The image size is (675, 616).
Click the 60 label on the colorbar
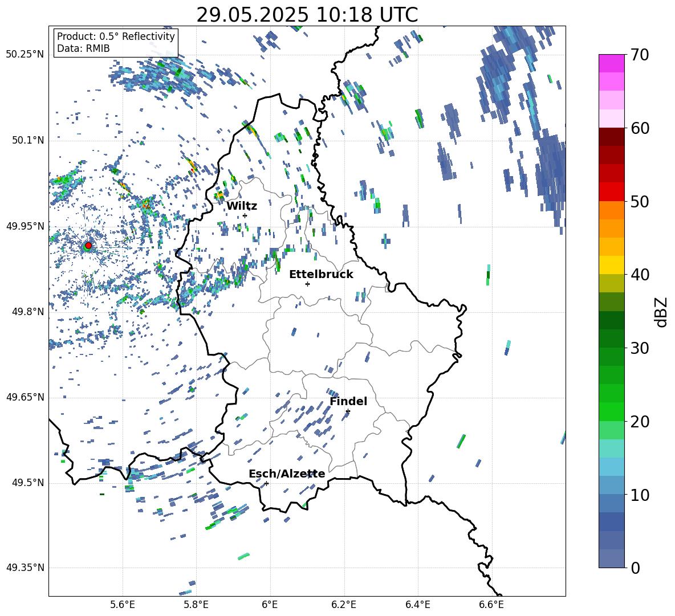click(640, 128)
